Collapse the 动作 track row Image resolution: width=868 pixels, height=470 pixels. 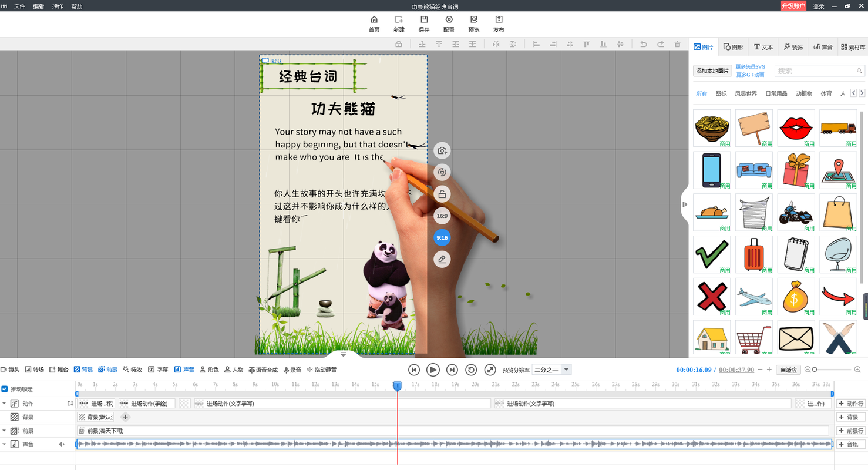coord(4,404)
